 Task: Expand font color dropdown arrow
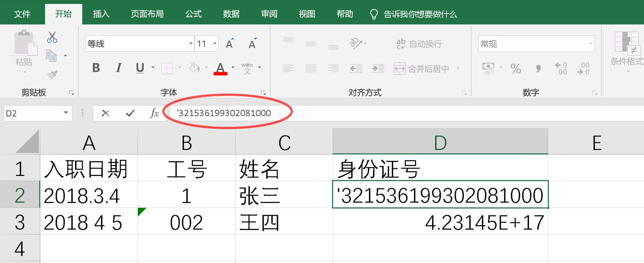pos(233,68)
